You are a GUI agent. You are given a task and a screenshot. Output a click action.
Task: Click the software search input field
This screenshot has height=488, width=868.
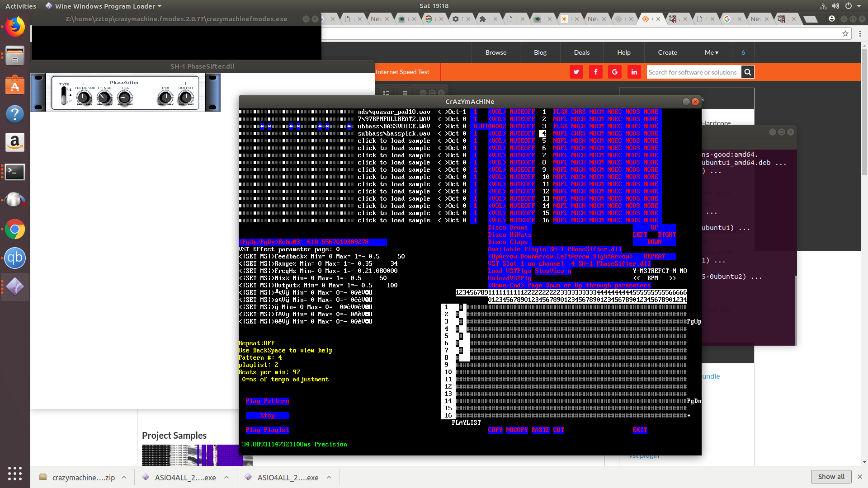[693, 72]
